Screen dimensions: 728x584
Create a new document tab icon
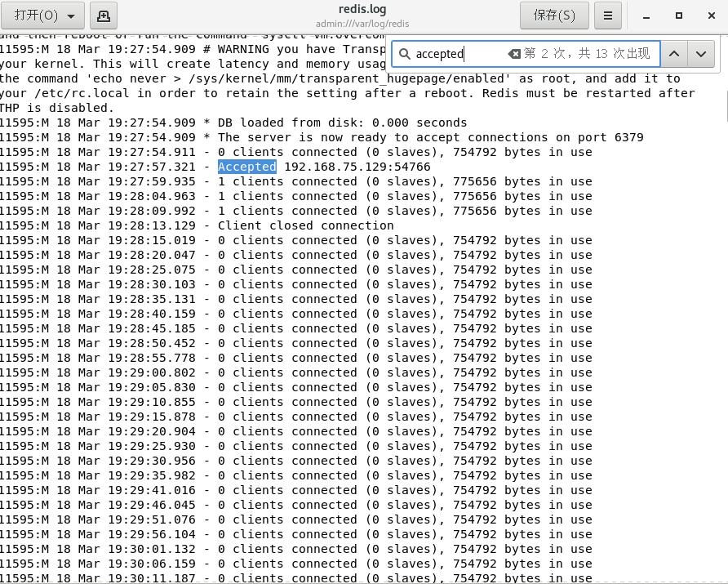pos(103,16)
